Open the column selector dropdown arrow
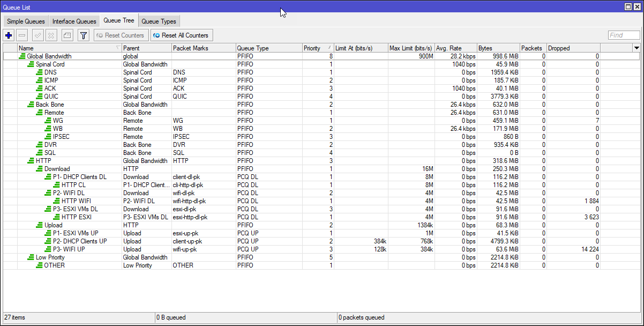The width and height of the screenshot is (644, 326). point(636,48)
